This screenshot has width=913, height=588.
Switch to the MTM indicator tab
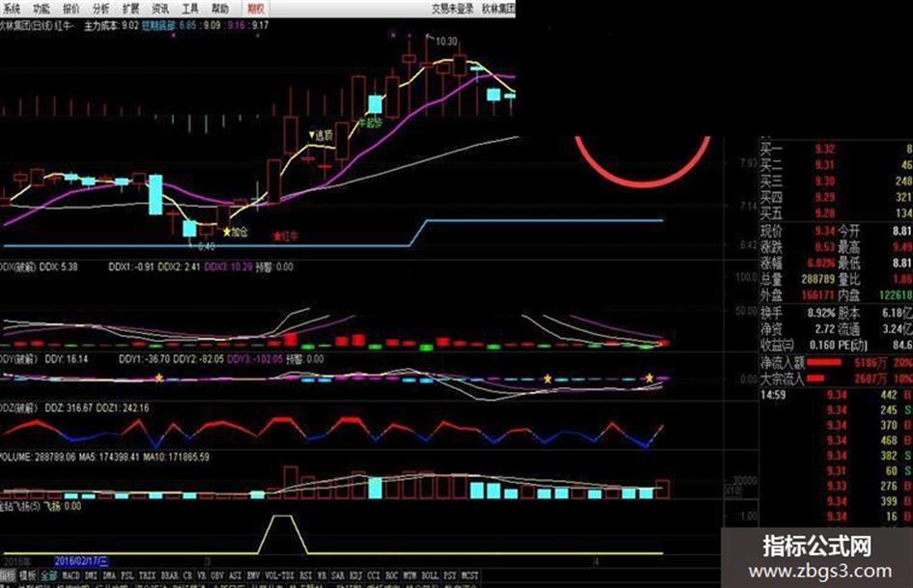pos(410,575)
